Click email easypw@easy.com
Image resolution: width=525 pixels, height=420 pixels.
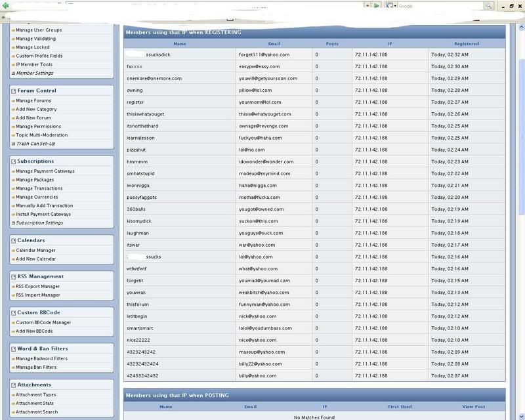(x=259, y=67)
